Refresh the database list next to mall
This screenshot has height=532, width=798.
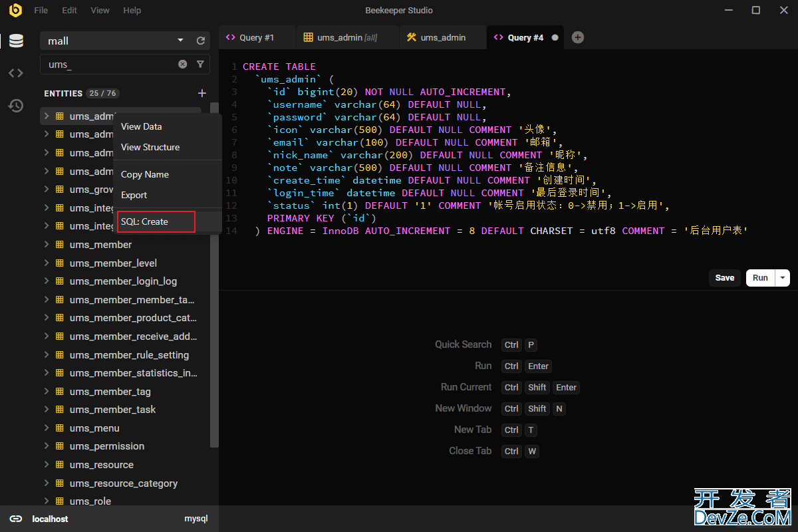[x=201, y=41]
